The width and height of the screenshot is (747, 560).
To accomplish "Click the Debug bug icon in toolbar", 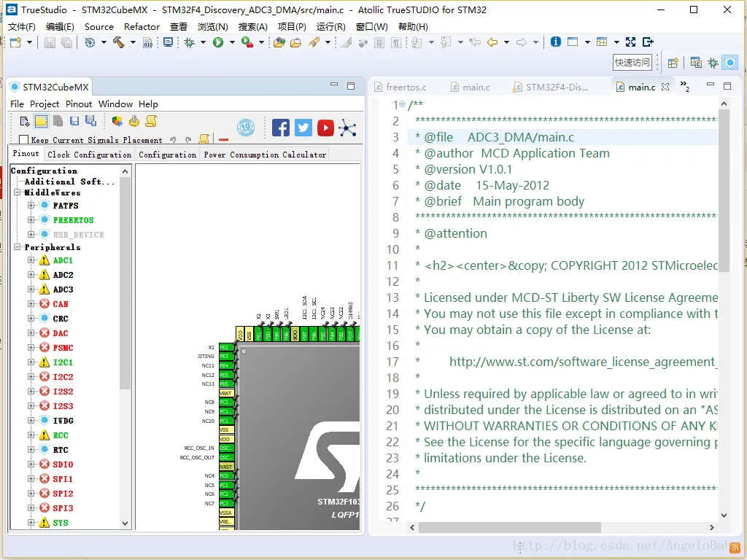I will (x=190, y=42).
